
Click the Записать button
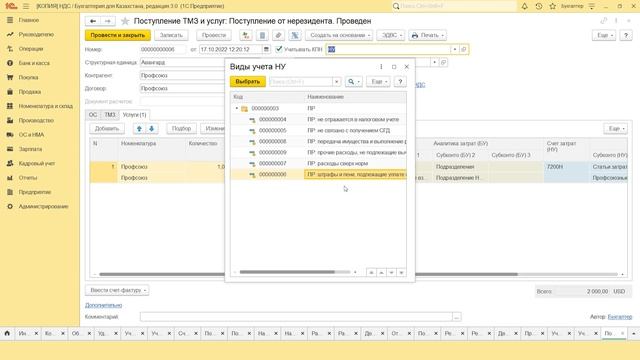(171, 36)
